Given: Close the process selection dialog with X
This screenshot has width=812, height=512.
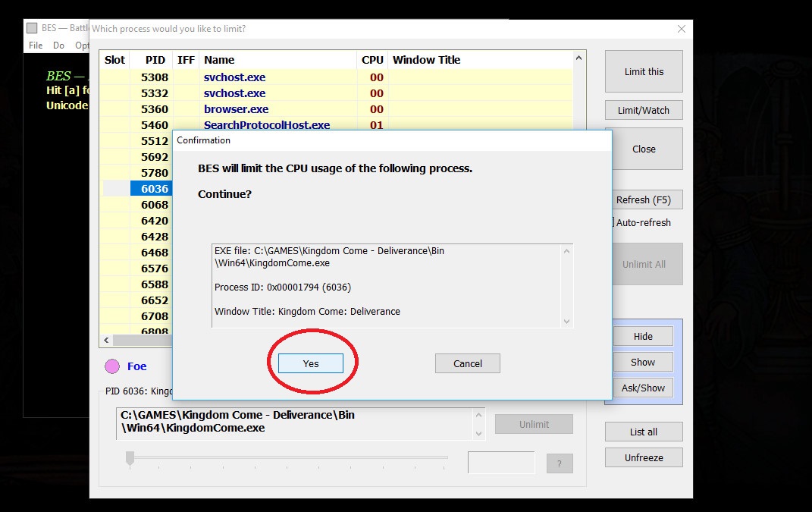Looking at the screenshot, I should tap(682, 29).
